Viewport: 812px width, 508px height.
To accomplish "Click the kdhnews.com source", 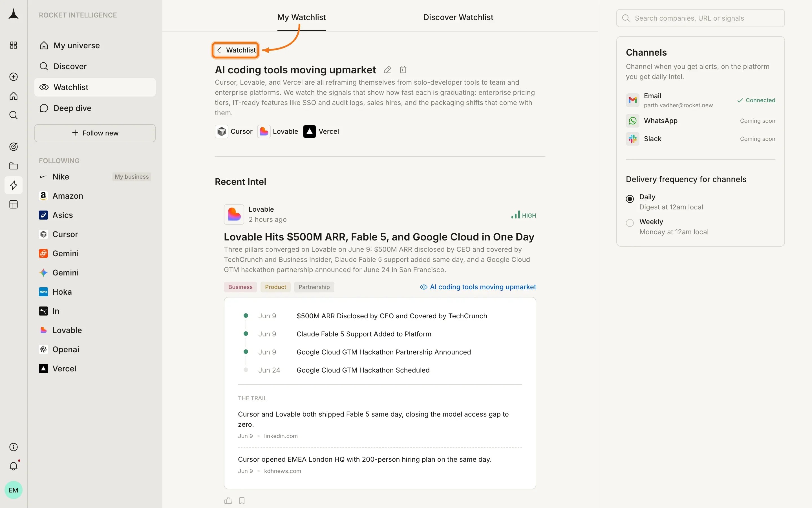I will [x=283, y=471].
